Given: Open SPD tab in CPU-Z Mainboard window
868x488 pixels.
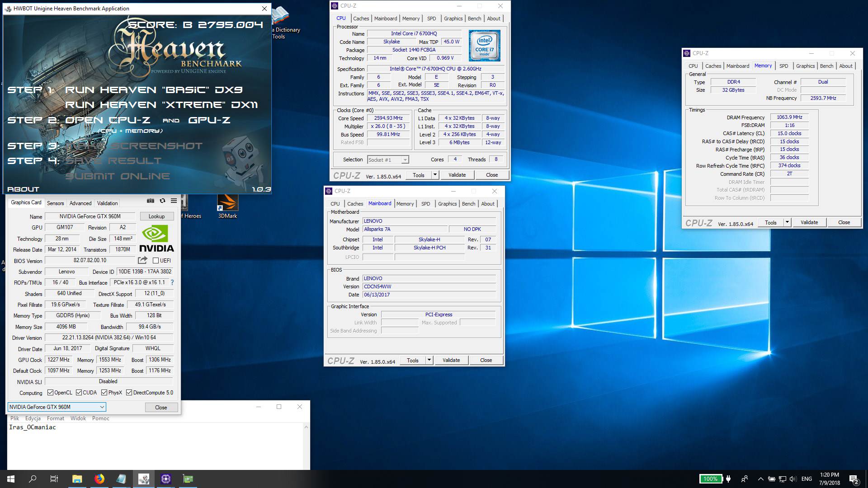Looking at the screenshot, I should pyautogui.click(x=425, y=204).
